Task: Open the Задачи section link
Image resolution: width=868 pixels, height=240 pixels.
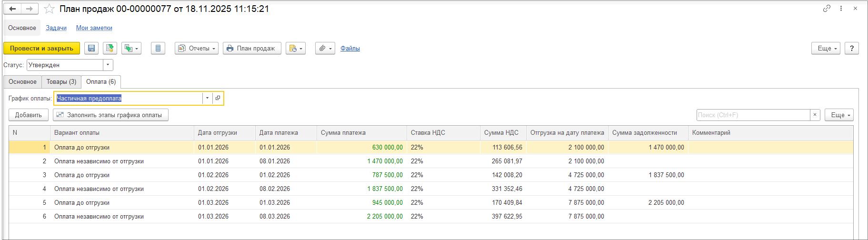Action: [56, 28]
